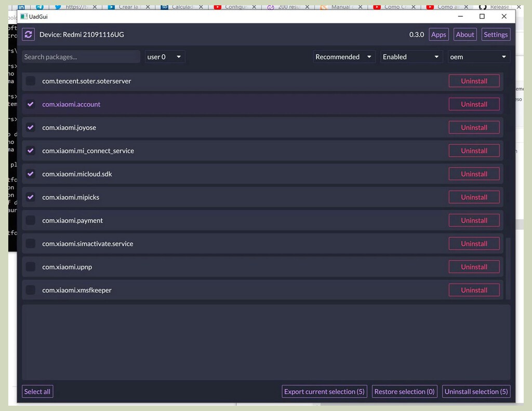532x411 pixels.
Task: Click the 'Search packages...' input field
Action: (81, 57)
